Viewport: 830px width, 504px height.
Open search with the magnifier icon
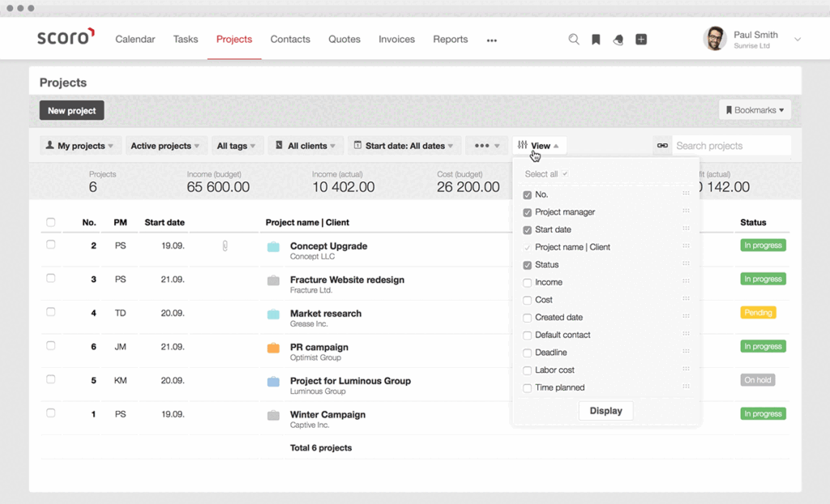point(574,39)
